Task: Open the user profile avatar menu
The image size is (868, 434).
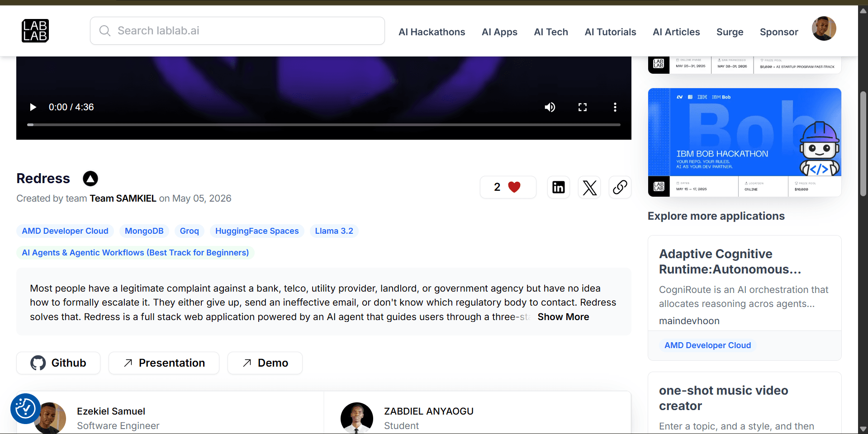Action: [x=824, y=29]
